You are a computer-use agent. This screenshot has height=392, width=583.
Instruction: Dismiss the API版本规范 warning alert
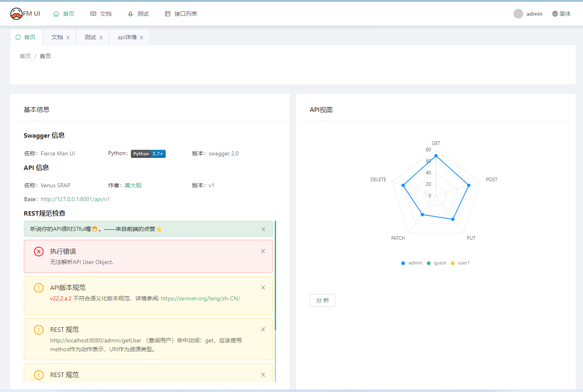click(x=263, y=287)
